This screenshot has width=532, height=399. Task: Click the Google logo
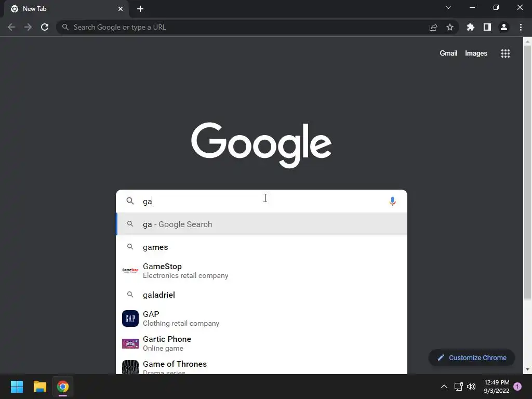pyautogui.click(x=261, y=145)
